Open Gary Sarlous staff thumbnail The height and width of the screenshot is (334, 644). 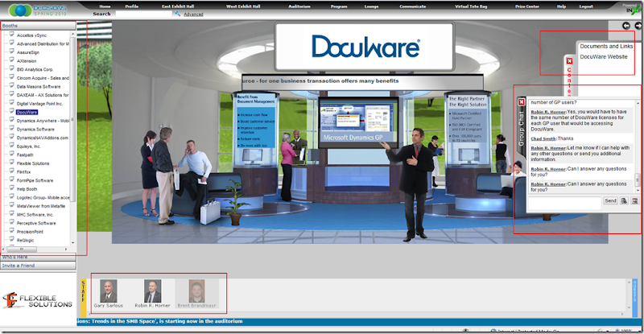click(x=109, y=293)
